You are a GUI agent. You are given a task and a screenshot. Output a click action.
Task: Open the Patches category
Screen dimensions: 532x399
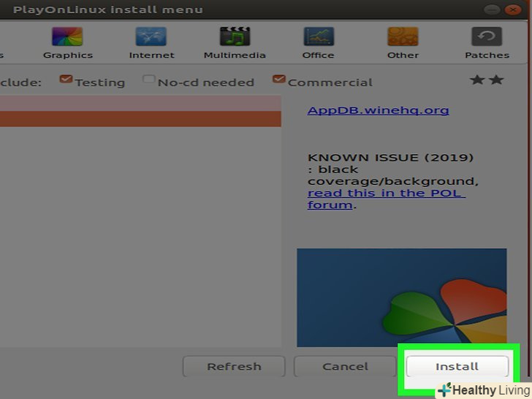(x=487, y=43)
